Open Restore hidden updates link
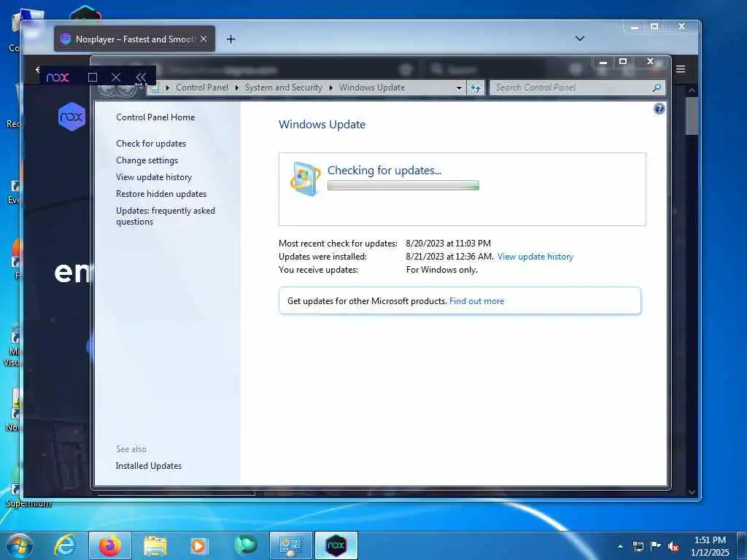Image resolution: width=747 pixels, height=560 pixels. [x=161, y=194]
